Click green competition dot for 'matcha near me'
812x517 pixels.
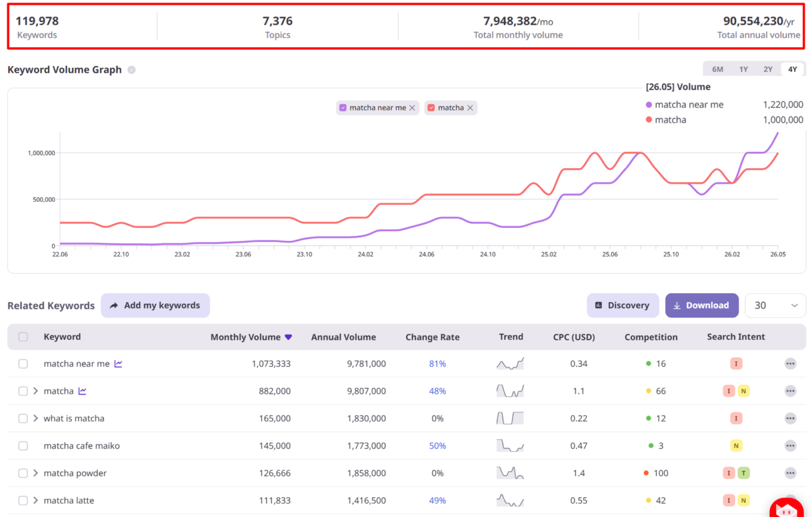tap(648, 364)
